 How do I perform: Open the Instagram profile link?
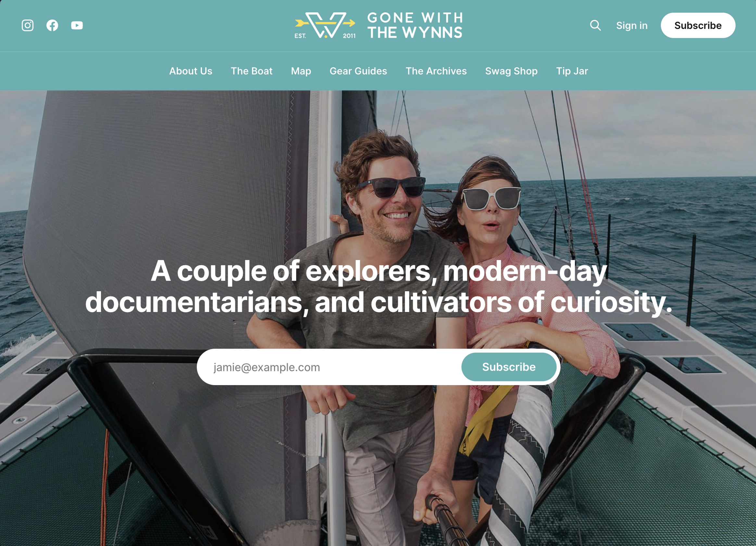[28, 25]
